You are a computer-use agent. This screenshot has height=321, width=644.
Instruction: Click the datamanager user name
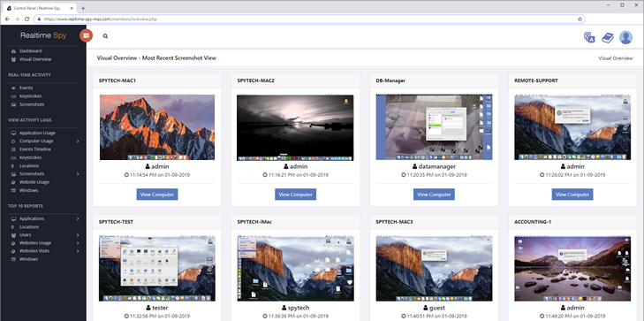click(x=437, y=166)
